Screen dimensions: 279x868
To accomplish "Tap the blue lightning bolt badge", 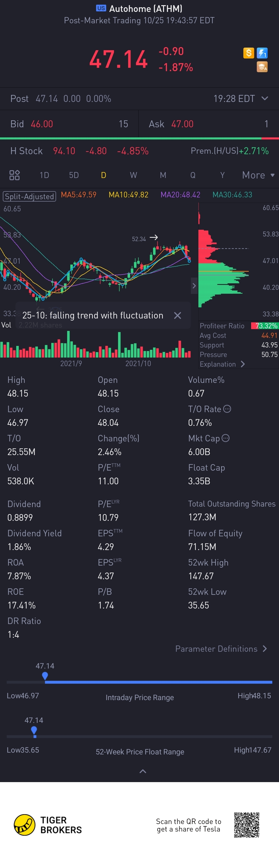I will (262, 53).
